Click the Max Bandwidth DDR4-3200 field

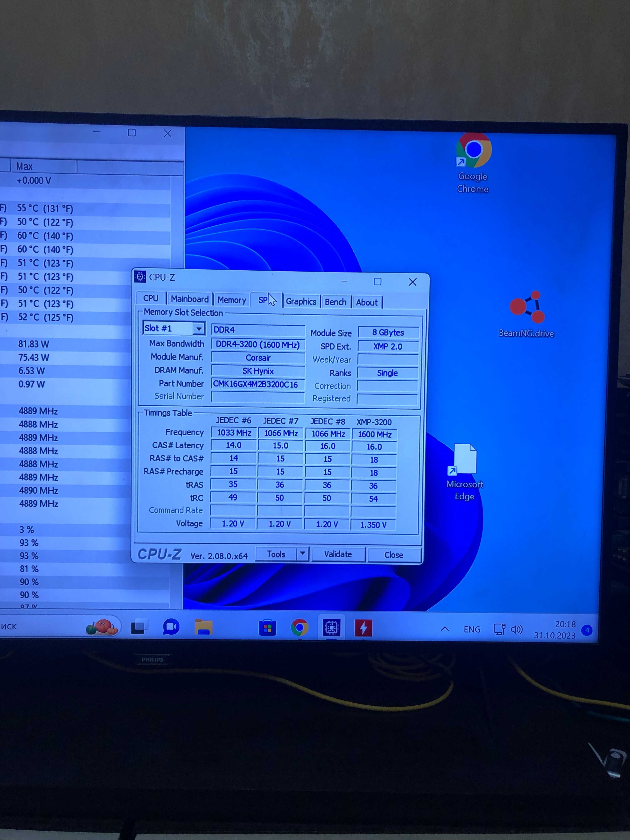(x=258, y=344)
